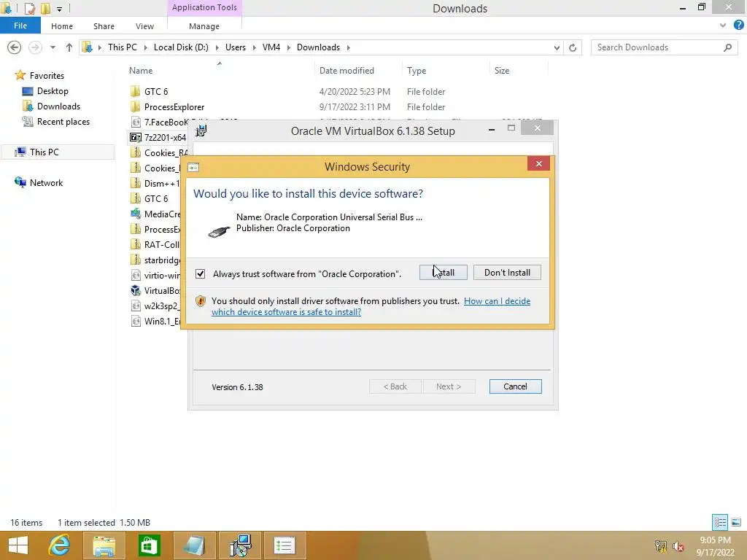Expand the arrow after VM4 breadcrumb
The width and height of the screenshot is (747, 560).
point(289,47)
